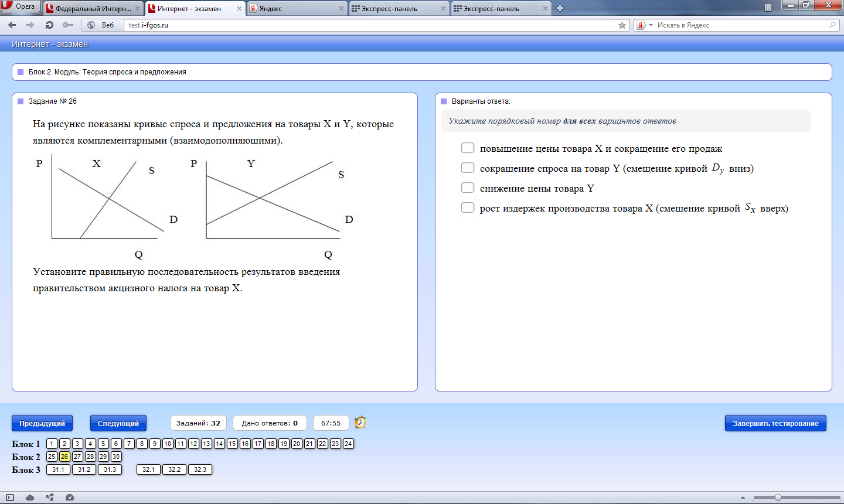Image resolution: width=844 pixels, height=504 pixels.
Task: Open question 31.1 in Блок 3
Action: [58, 469]
